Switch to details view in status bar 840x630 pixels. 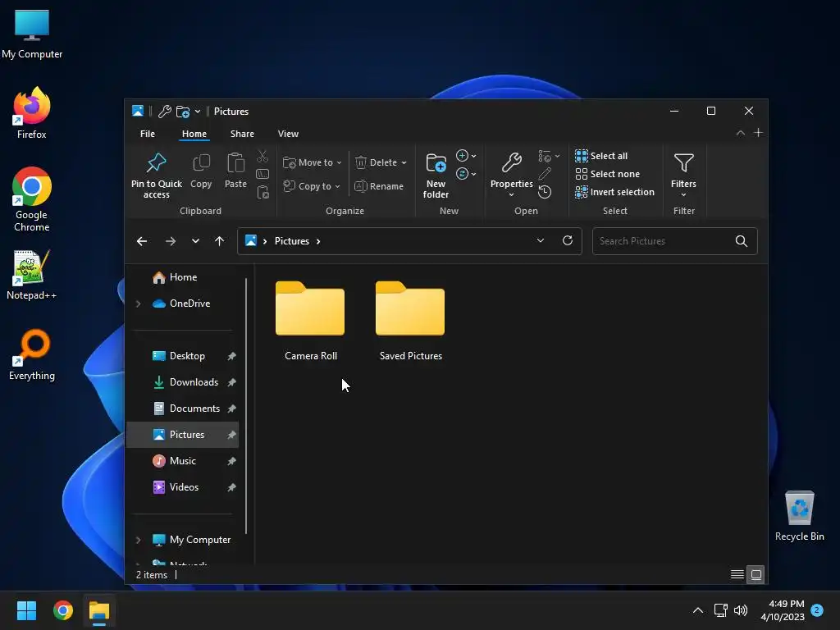tap(737, 574)
